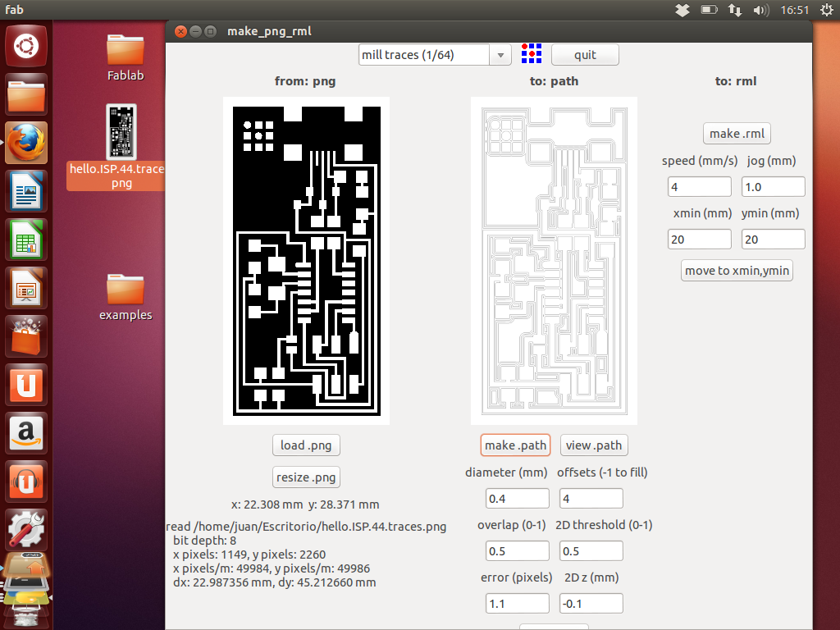This screenshot has height=630, width=840.
Task: Click the view .path button
Action: pyautogui.click(x=594, y=445)
